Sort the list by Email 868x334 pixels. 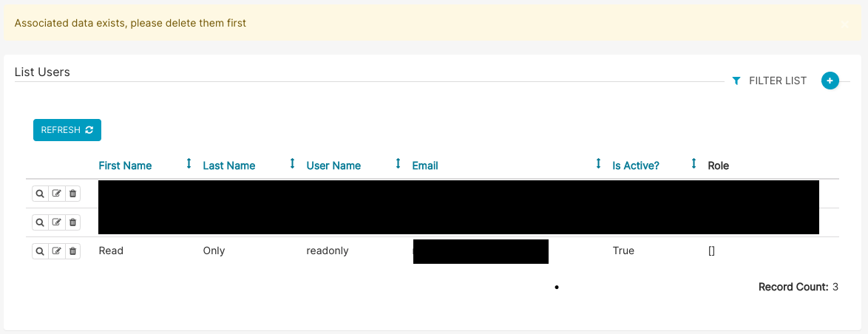[425, 166]
